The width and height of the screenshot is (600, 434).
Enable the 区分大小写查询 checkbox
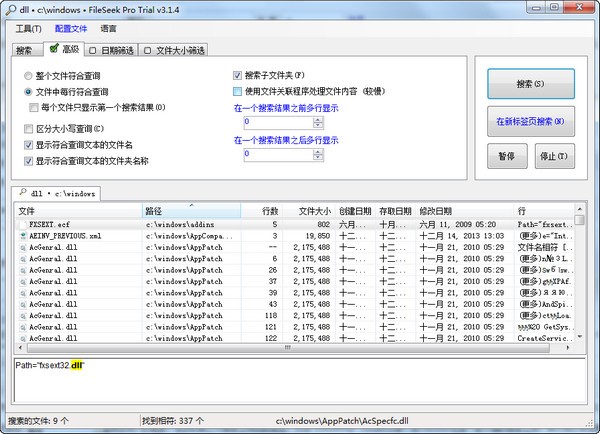click(28, 129)
